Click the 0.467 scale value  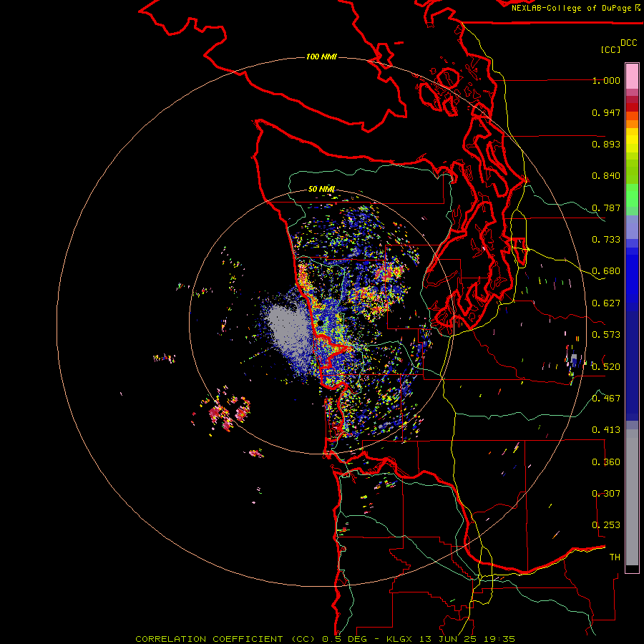(x=606, y=399)
